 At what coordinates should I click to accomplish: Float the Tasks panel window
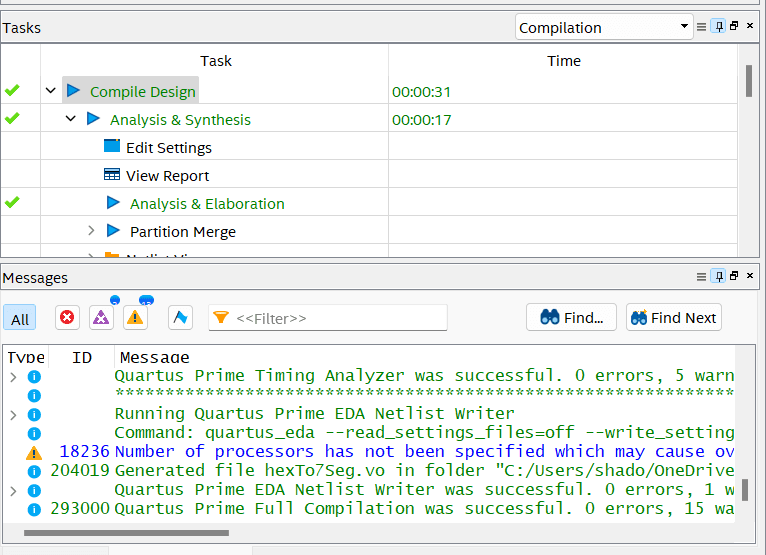[x=734, y=26]
